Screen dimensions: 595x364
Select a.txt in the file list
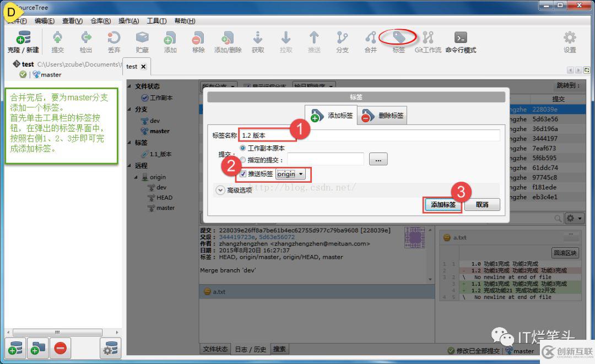(x=317, y=291)
